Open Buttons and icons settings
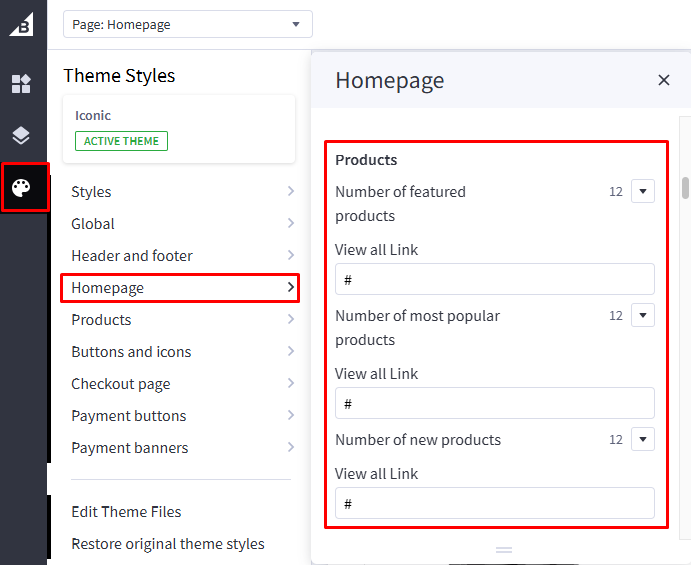This screenshot has height=565, width=691. [180, 352]
